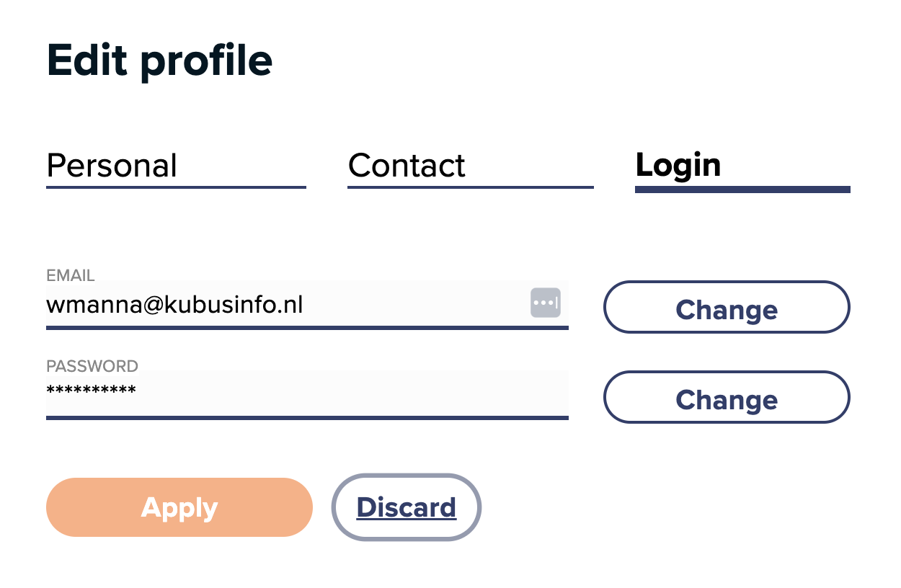The width and height of the screenshot is (901, 588).
Task: Click Change button beside the email field
Action: click(x=727, y=307)
